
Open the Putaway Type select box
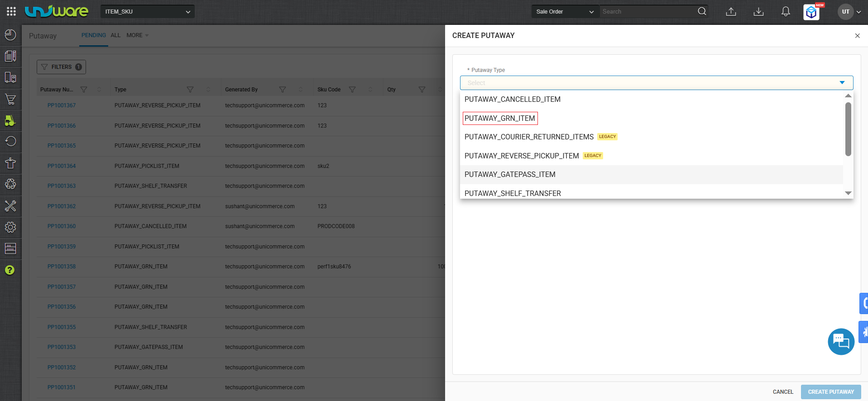click(x=657, y=83)
